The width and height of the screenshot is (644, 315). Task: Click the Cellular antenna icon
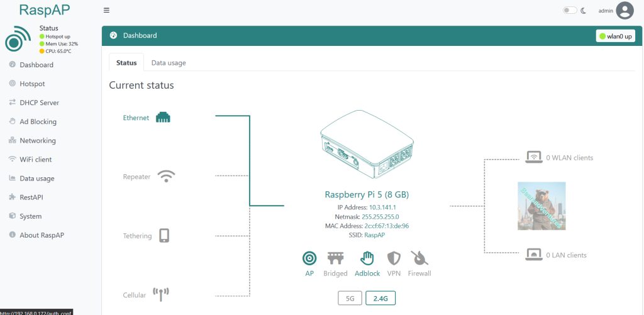tap(160, 294)
